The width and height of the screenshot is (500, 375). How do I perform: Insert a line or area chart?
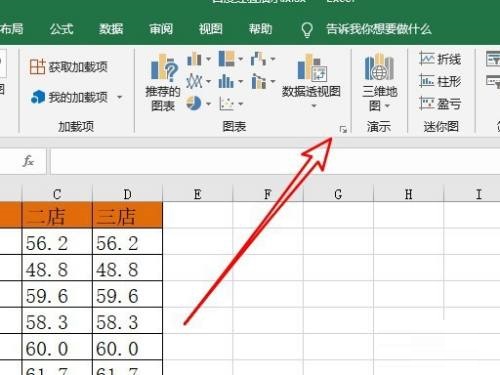click(x=194, y=81)
